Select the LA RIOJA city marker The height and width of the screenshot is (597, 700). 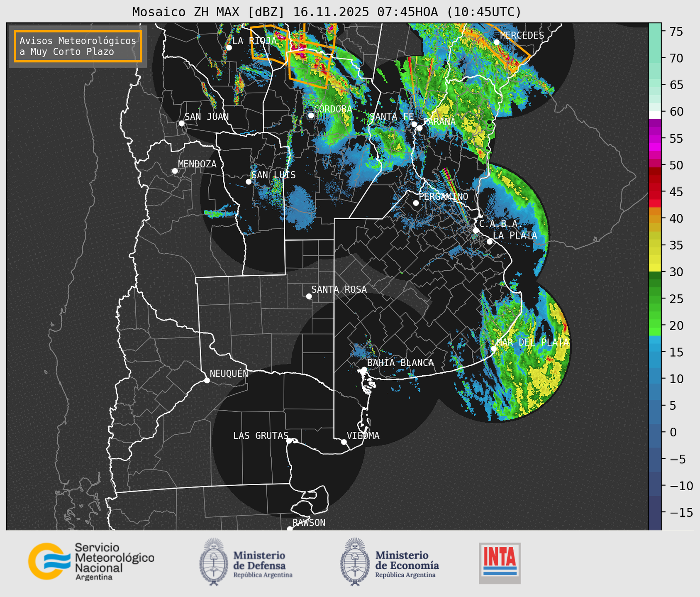(229, 48)
